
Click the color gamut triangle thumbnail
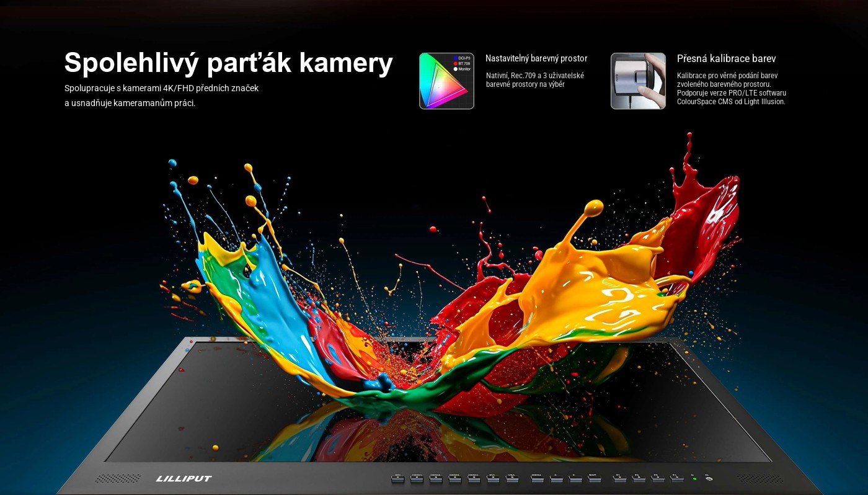[x=446, y=81]
